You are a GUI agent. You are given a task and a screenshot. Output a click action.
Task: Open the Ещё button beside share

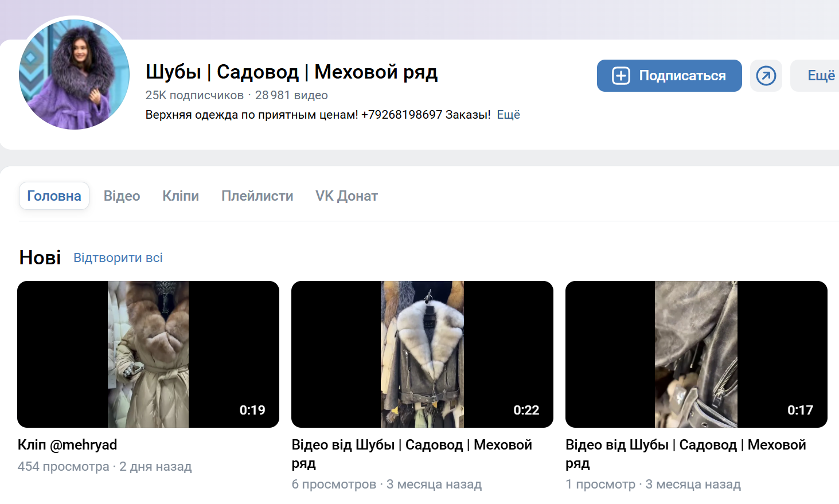pyautogui.click(x=817, y=76)
